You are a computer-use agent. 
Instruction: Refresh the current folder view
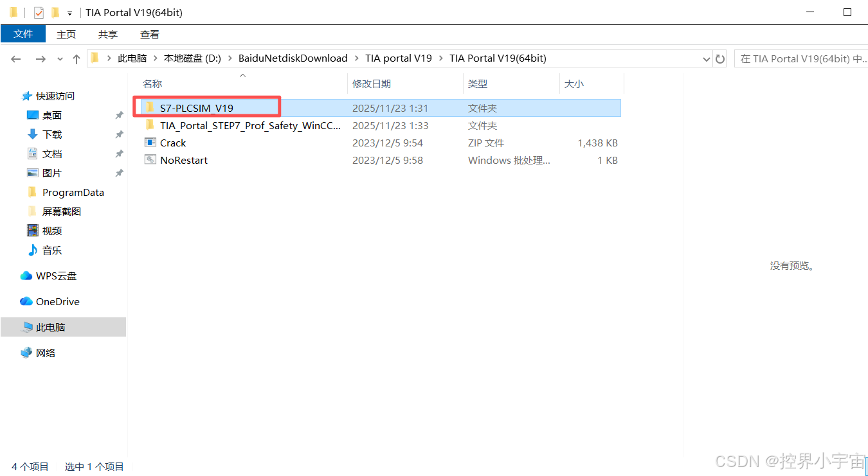720,58
